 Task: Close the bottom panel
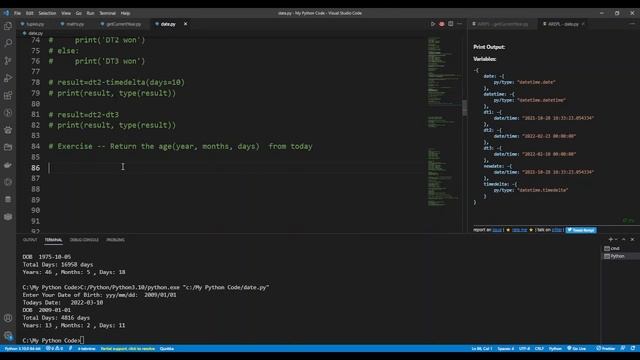(632, 240)
